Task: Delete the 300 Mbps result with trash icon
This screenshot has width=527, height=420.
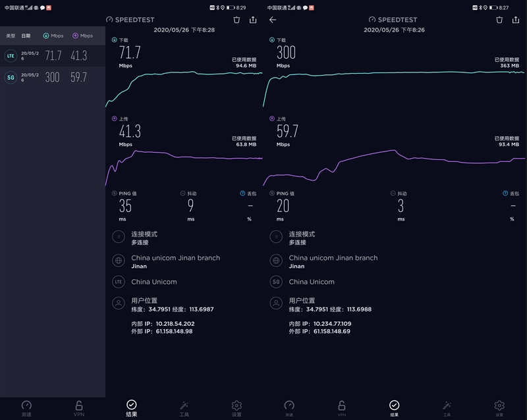Action: coord(499,20)
